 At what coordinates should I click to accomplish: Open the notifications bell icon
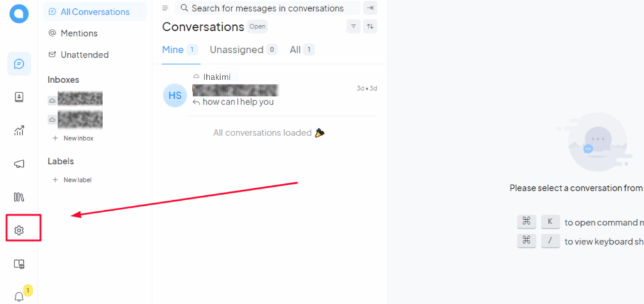coord(19,296)
